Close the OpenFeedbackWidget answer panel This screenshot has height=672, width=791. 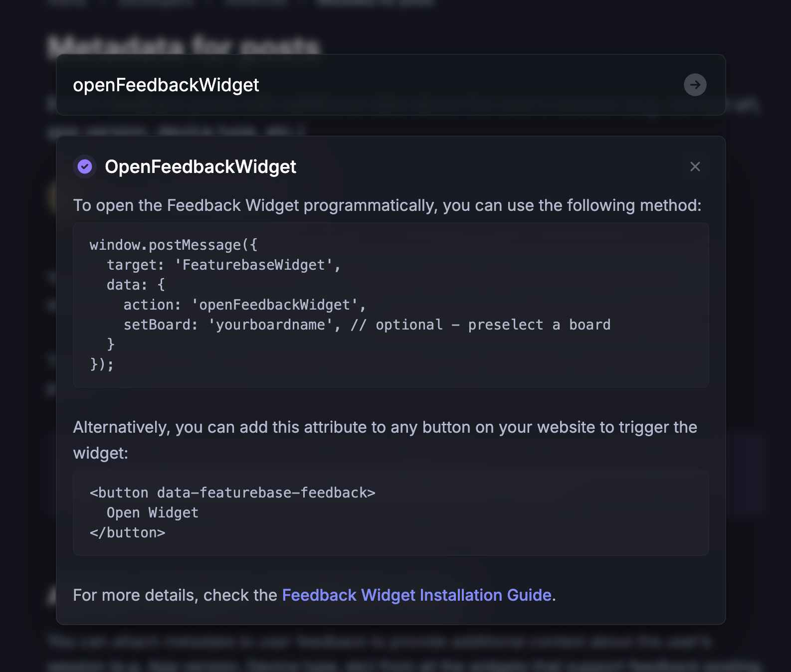pyautogui.click(x=695, y=167)
